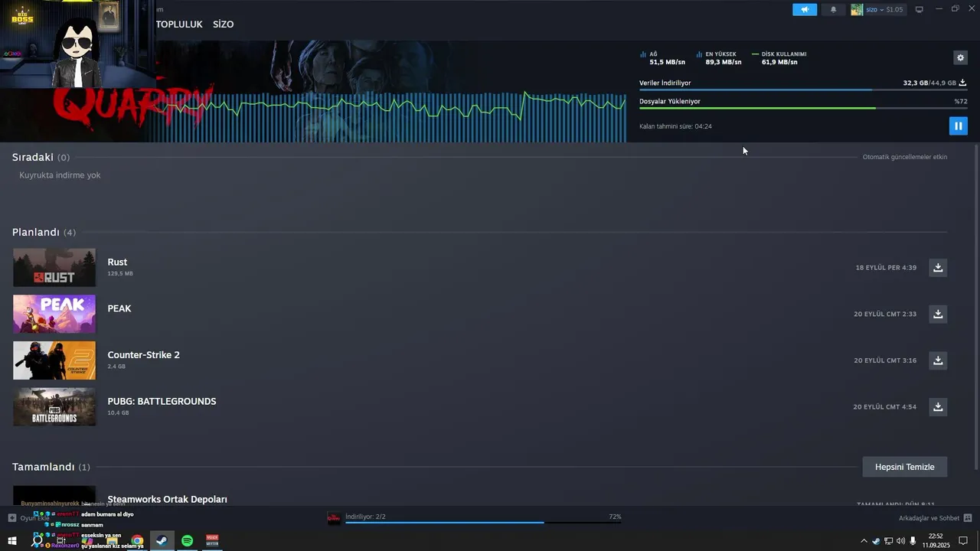This screenshot has width=980, height=551.
Task: Click the Tamamlandı section heading
Action: coord(51,467)
